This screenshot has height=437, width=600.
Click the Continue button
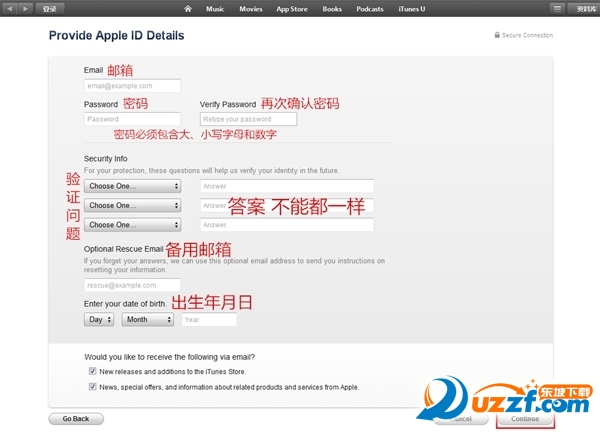click(525, 419)
